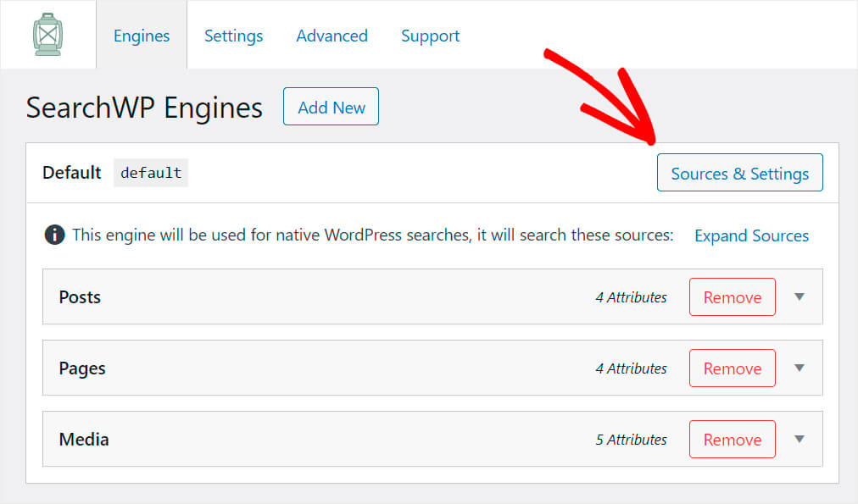Click the Expand Sources link

click(x=751, y=235)
